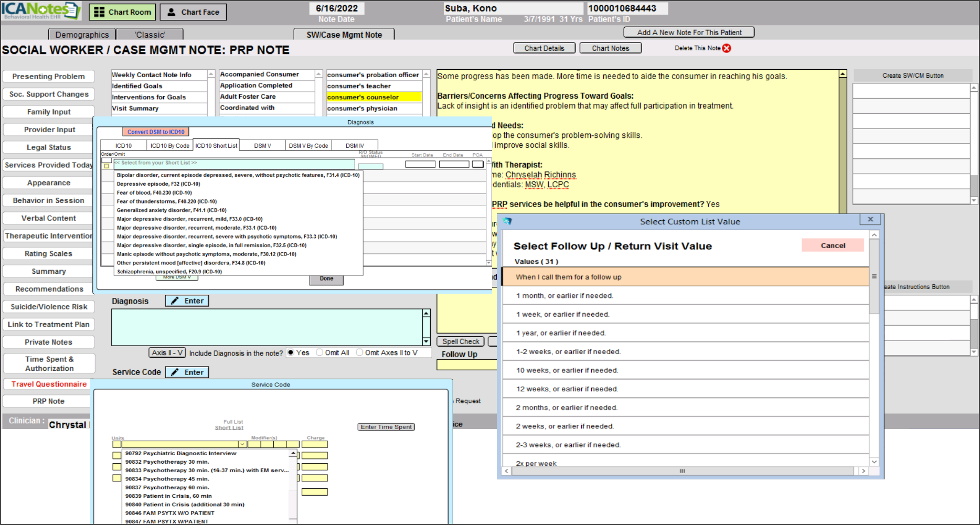Click the ICANotes logo
Screen dimensions: 980x525
(40, 10)
